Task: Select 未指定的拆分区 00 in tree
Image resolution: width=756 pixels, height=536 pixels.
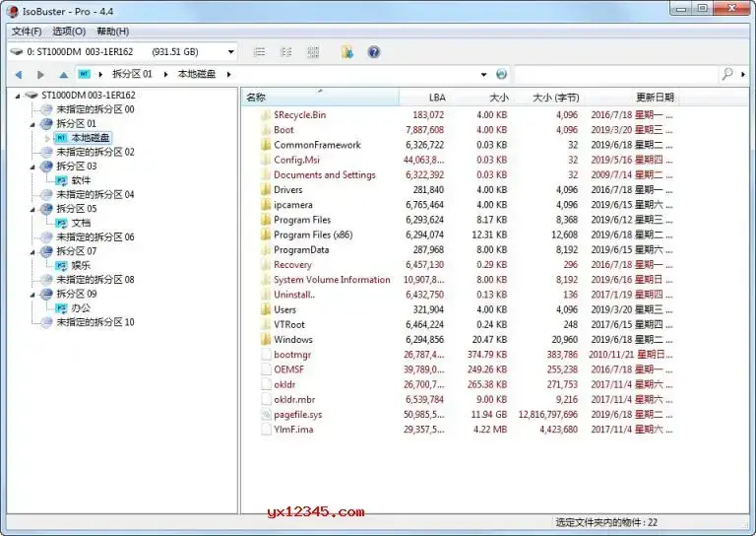Action: coord(94,109)
